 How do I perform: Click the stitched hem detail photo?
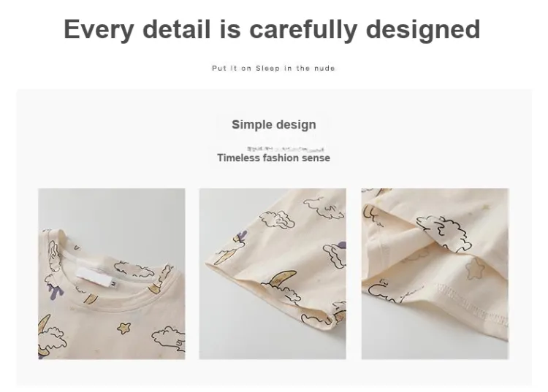point(435,274)
